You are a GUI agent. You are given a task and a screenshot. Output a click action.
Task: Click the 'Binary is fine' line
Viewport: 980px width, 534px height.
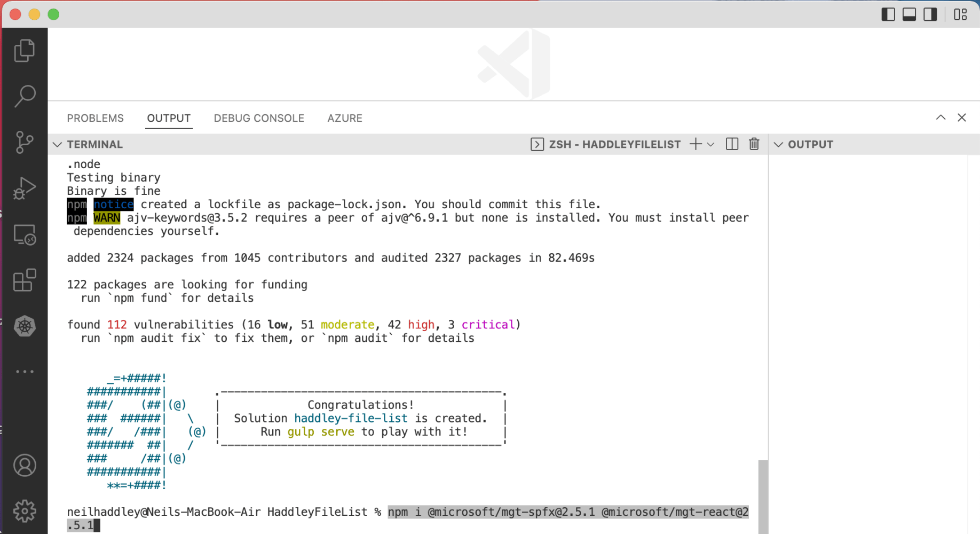tap(114, 191)
